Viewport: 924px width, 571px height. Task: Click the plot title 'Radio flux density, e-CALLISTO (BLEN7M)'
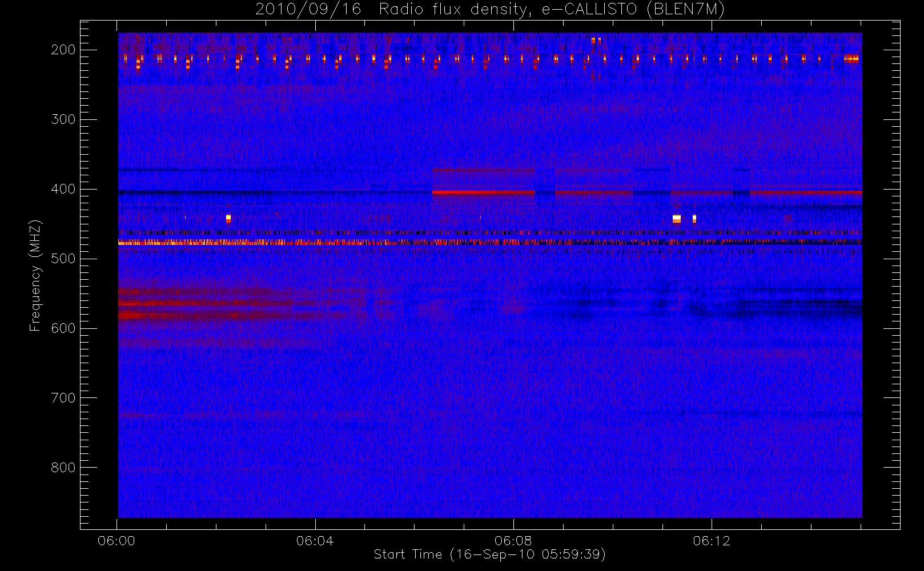[x=552, y=10]
